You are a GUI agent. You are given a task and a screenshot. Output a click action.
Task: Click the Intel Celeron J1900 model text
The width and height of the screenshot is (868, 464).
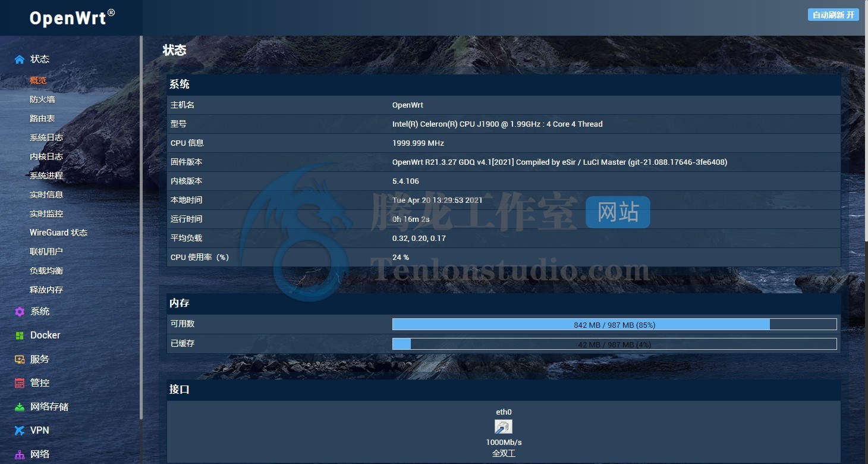(x=497, y=124)
